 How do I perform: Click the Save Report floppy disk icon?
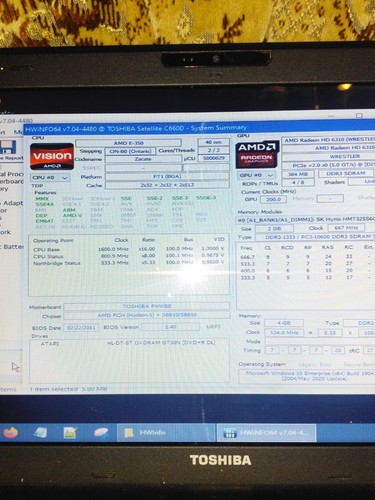click(x=8, y=147)
